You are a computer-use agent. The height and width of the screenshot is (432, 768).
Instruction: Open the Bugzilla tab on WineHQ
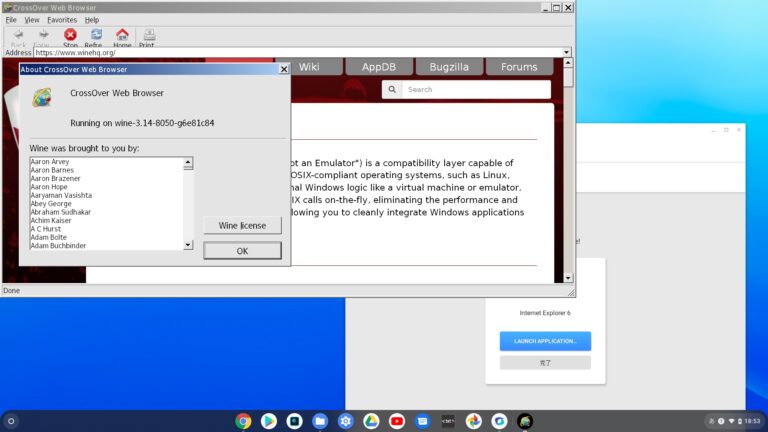click(x=449, y=67)
